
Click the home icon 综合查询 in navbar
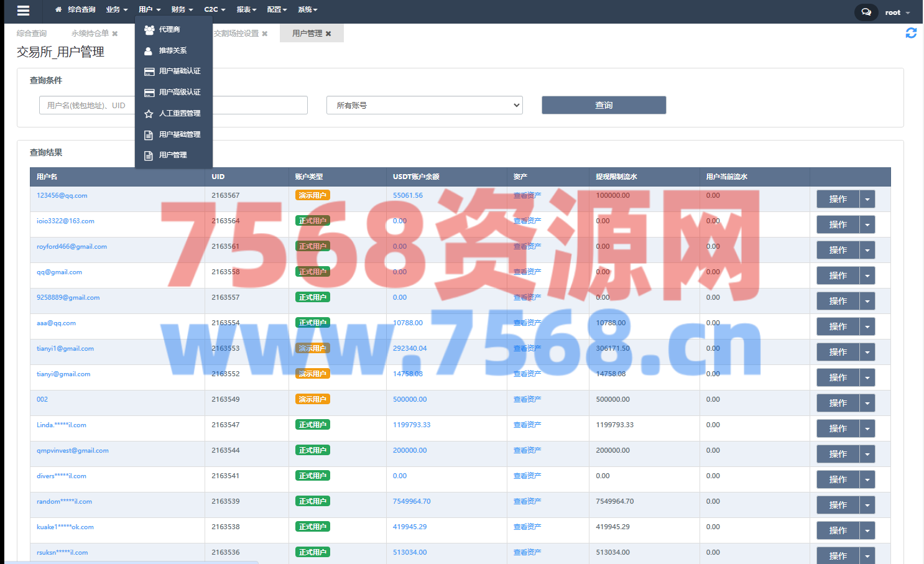point(75,10)
